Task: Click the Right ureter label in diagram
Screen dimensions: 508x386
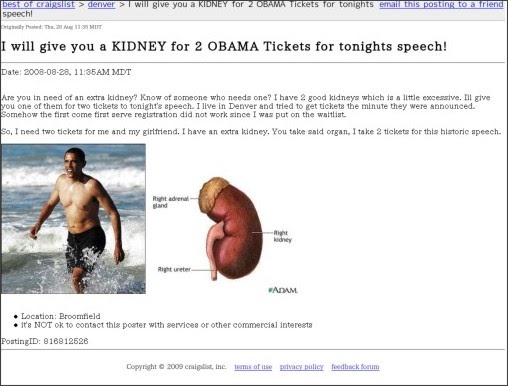Action: click(x=174, y=269)
